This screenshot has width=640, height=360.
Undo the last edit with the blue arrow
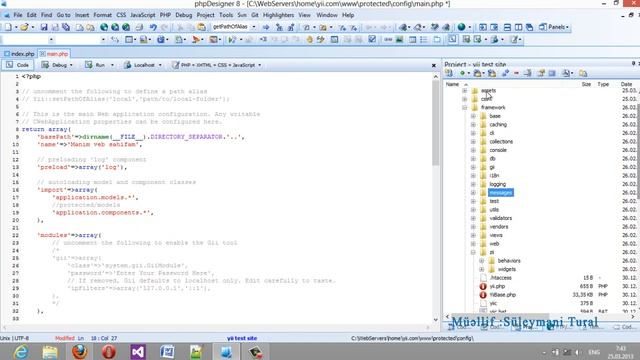coord(153,27)
